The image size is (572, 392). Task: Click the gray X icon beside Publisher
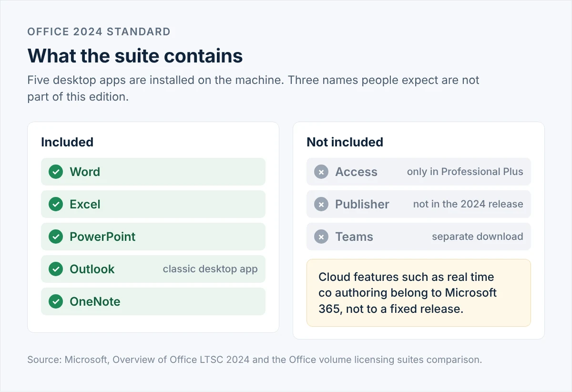(321, 204)
